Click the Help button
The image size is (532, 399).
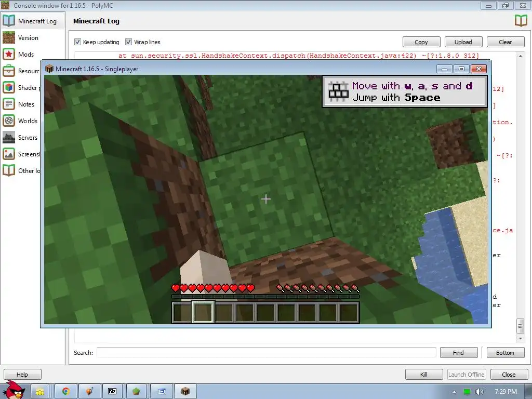click(x=22, y=375)
